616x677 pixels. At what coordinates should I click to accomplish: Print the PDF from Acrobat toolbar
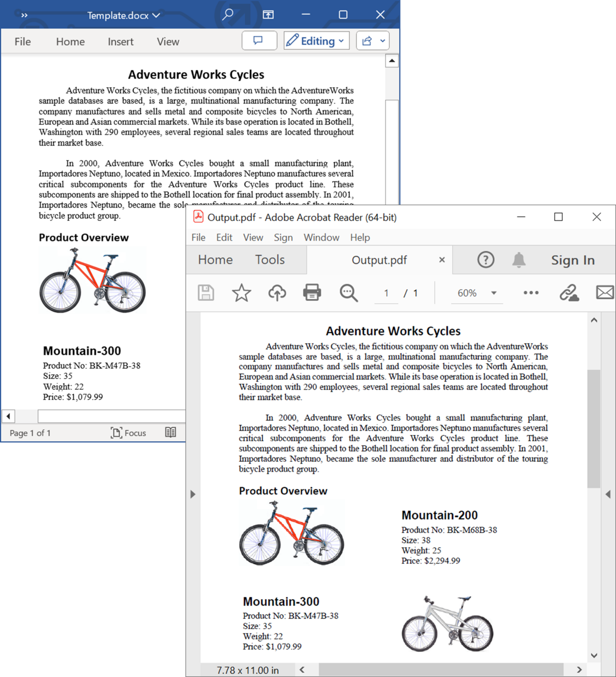click(312, 292)
